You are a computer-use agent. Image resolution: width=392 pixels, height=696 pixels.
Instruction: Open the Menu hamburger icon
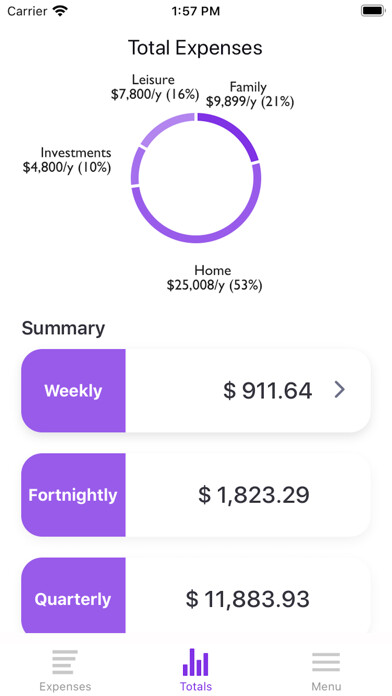pyautogui.click(x=326, y=662)
